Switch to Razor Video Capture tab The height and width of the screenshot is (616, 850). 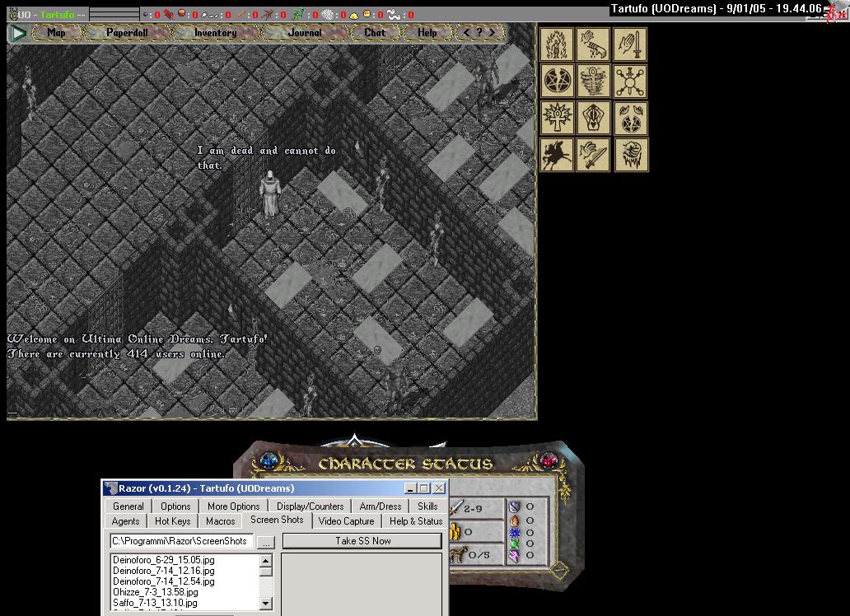347,521
